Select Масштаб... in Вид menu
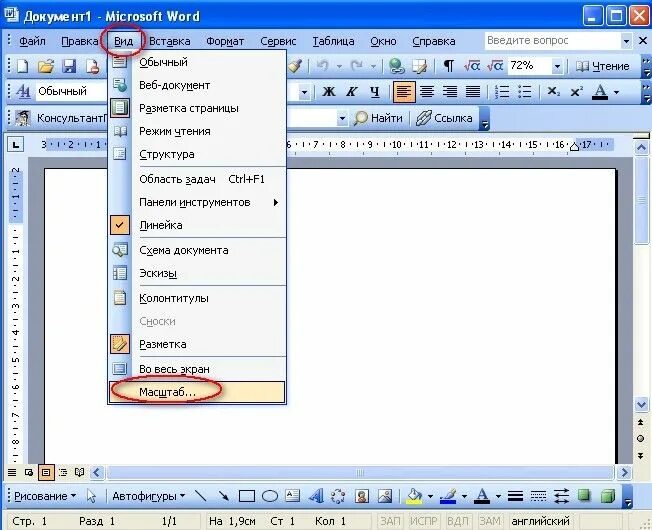Screen dimensions: 652x530 point(198,392)
